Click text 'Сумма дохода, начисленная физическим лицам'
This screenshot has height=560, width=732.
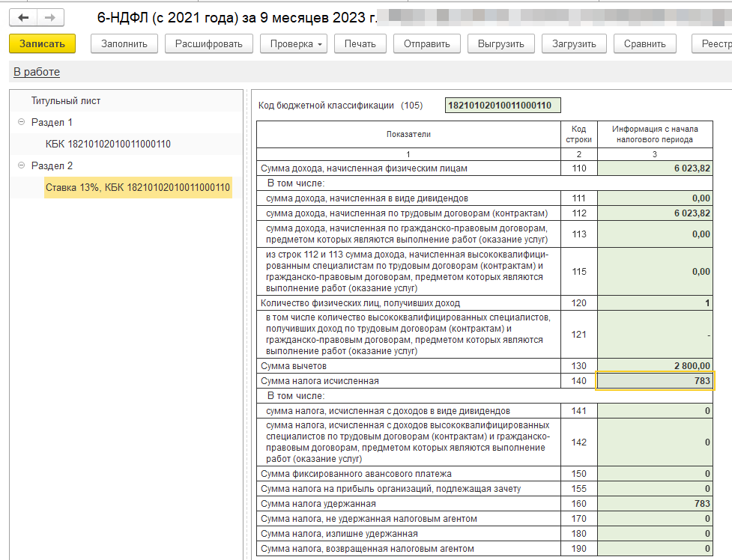363,168
